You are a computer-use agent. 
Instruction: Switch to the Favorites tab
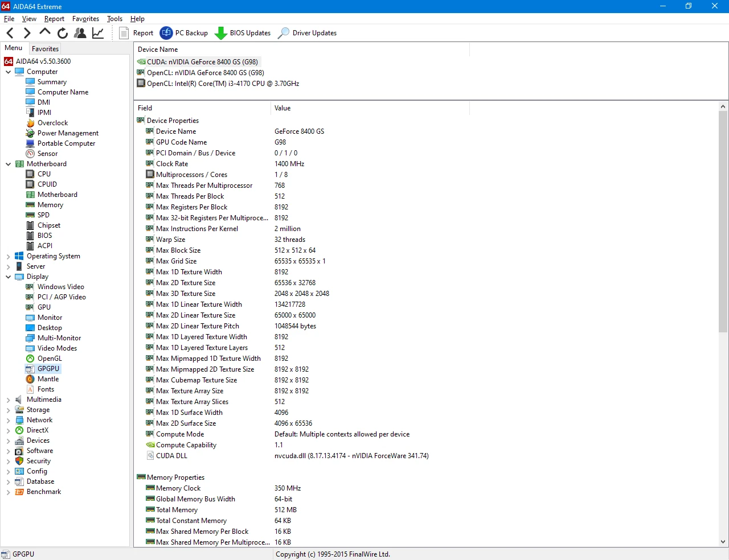[x=45, y=49]
